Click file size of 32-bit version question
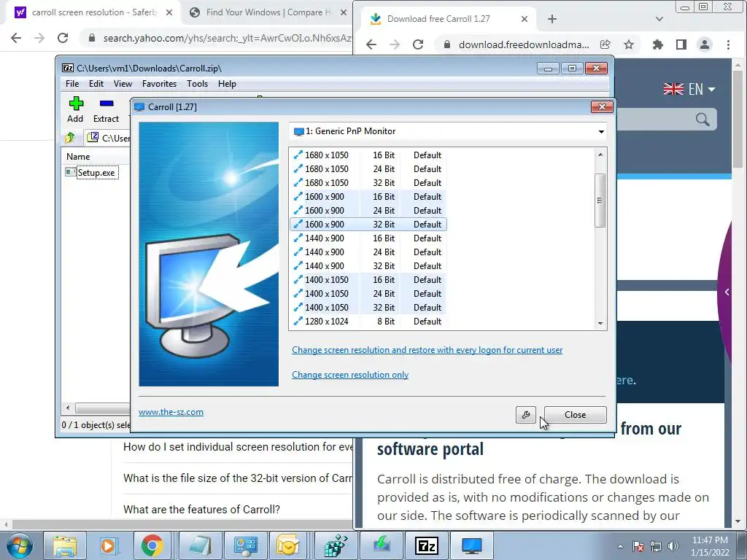This screenshot has height=560, width=747. coord(238,478)
